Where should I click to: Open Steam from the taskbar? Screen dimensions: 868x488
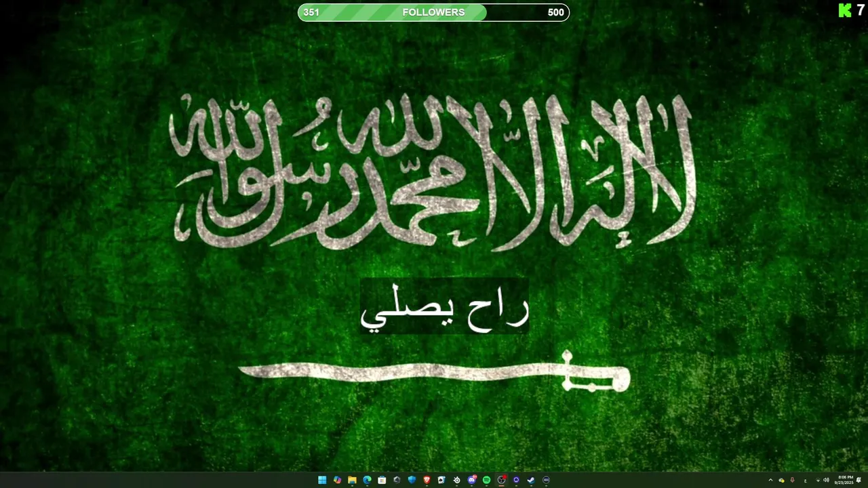[531, 480]
